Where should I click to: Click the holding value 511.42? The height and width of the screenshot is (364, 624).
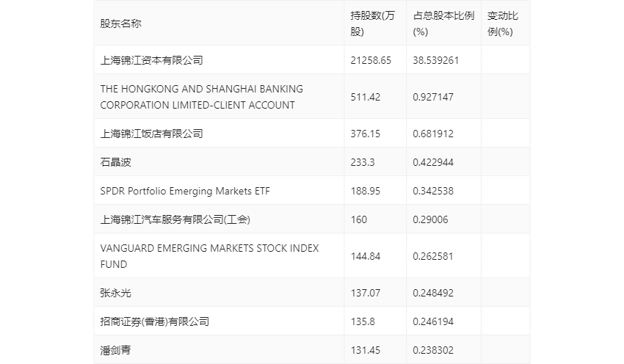(x=366, y=97)
